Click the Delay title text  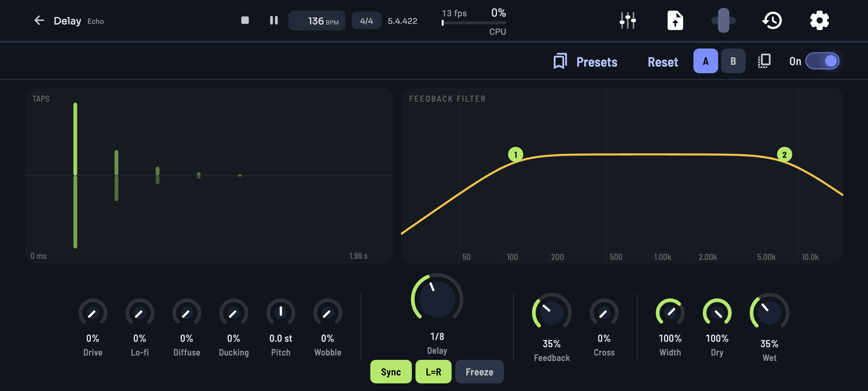(67, 21)
